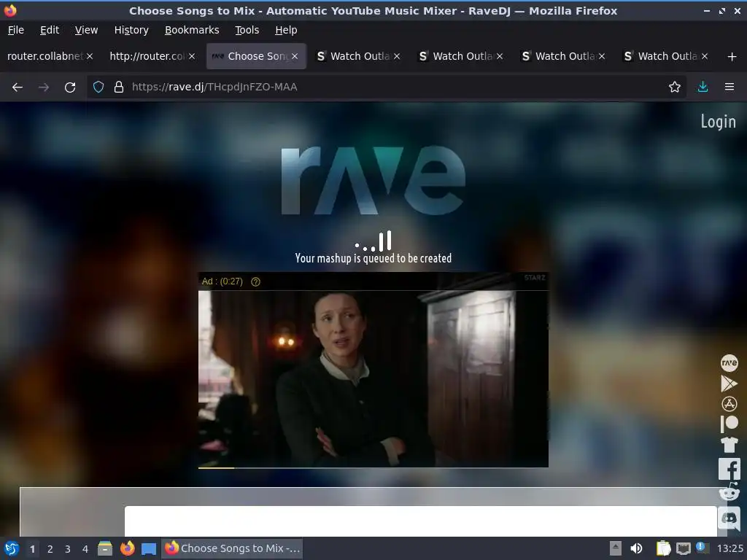Switch to workspace 4
This screenshot has width=747, height=560.
tap(85, 549)
